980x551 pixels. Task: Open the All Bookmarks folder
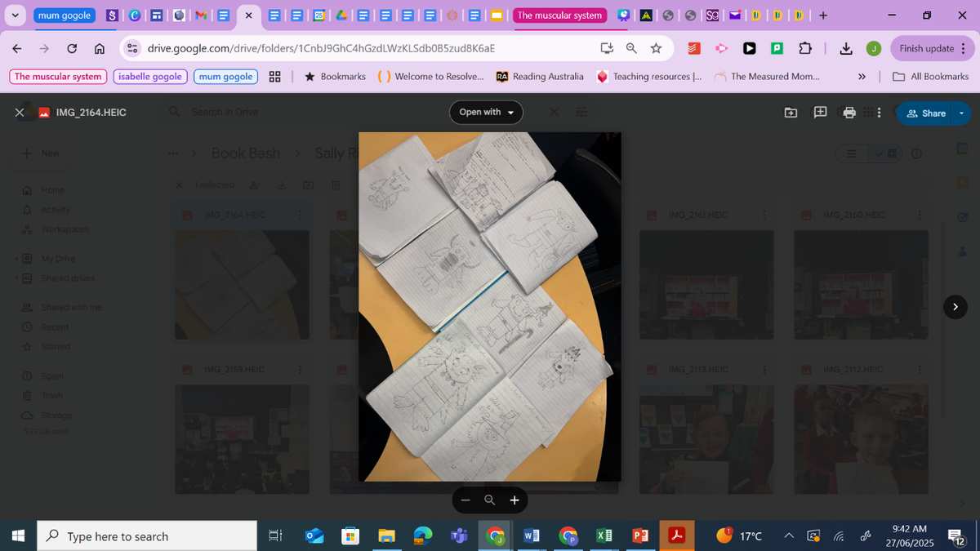tap(931, 77)
